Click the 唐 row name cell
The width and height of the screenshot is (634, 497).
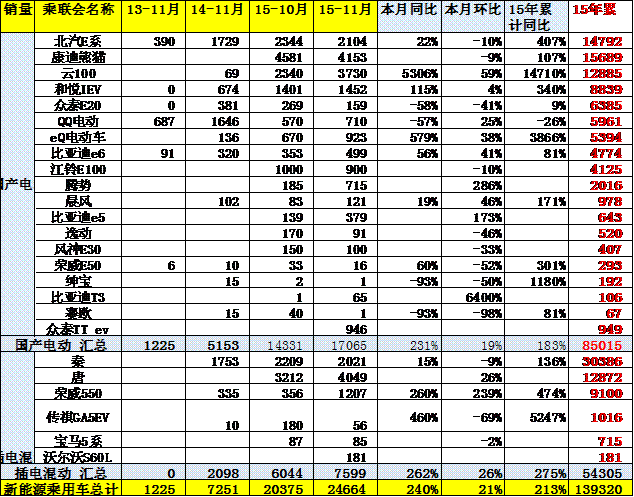(x=78, y=377)
